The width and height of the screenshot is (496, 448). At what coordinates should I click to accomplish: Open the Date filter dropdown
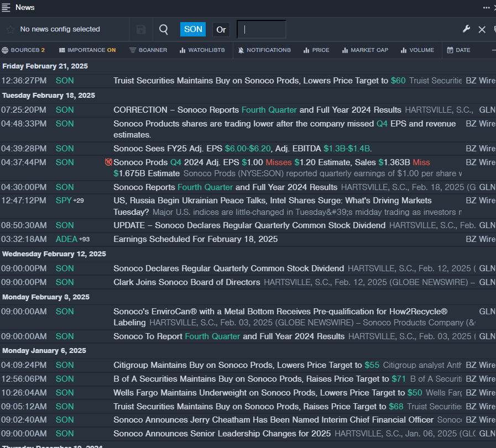point(458,50)
